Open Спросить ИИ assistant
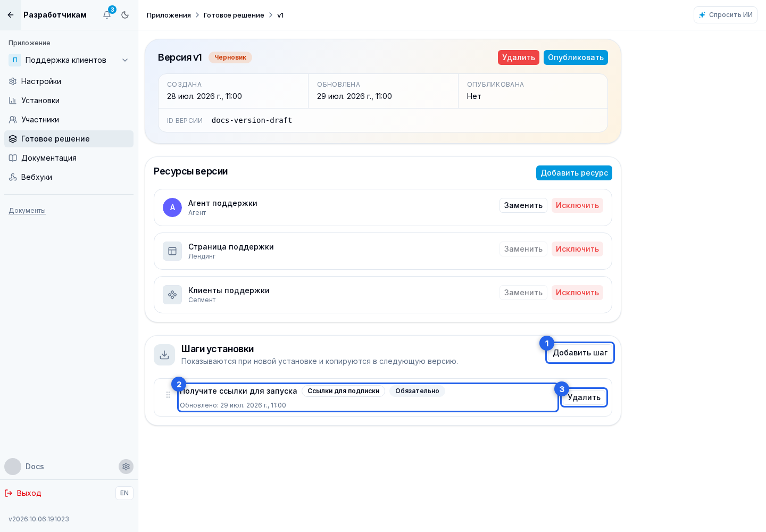Image resolution: width=766 pixels, height=532 pixels. tap(726, 15)
